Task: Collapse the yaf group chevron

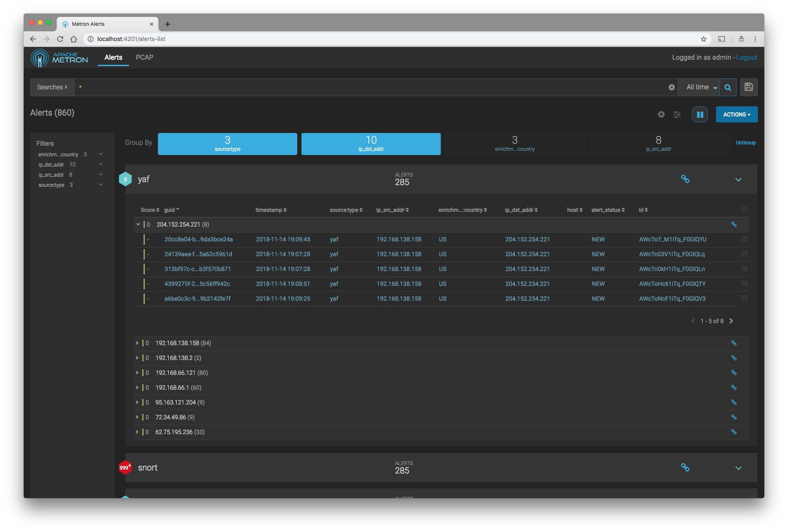Action: 738,180
